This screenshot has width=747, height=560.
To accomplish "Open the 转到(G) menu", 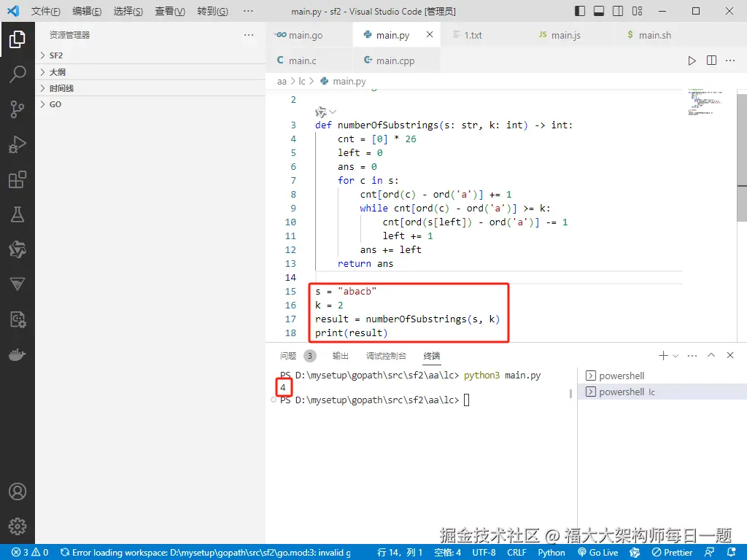I will click(x=212, y=11).
